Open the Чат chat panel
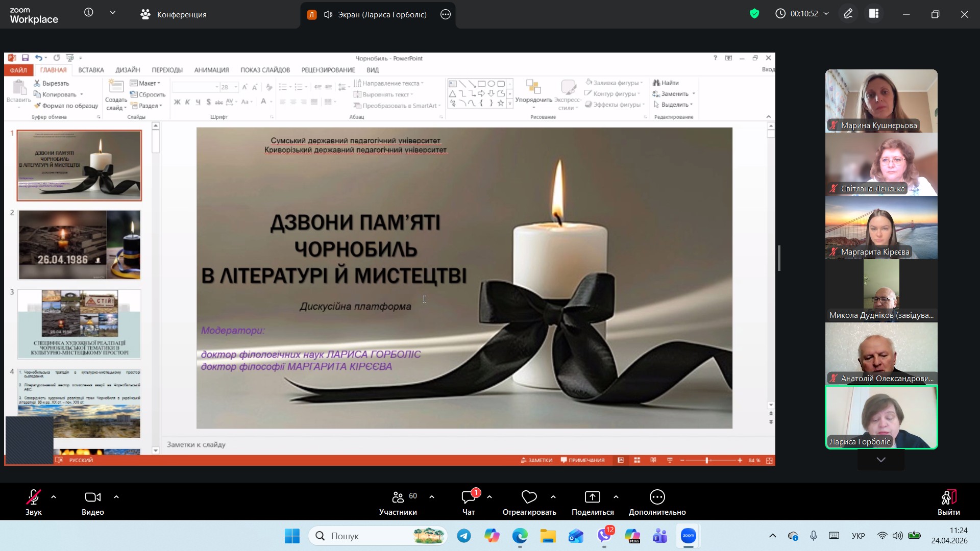 pyautogui.click(x=468, y=497)
